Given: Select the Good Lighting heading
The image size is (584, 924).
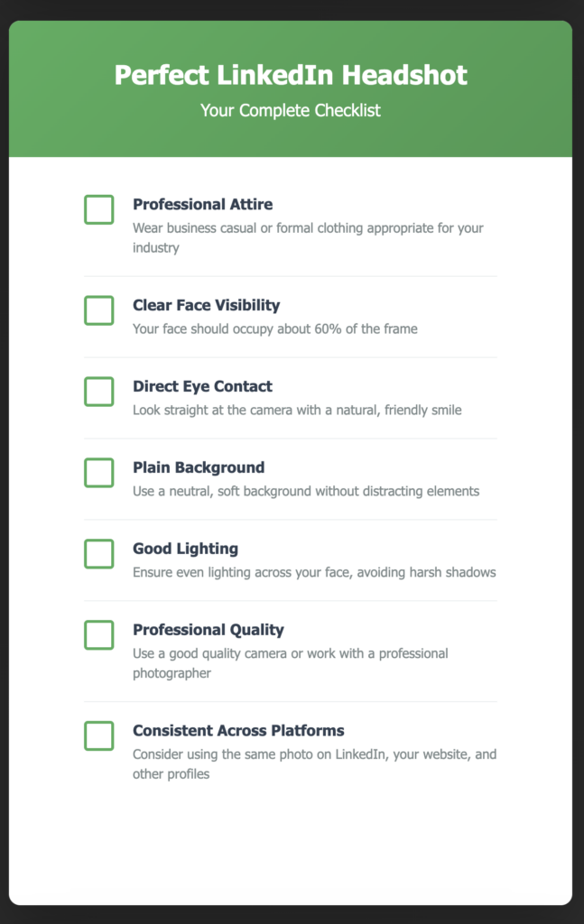Looking at the screenshot, I should tap(185, 549).
